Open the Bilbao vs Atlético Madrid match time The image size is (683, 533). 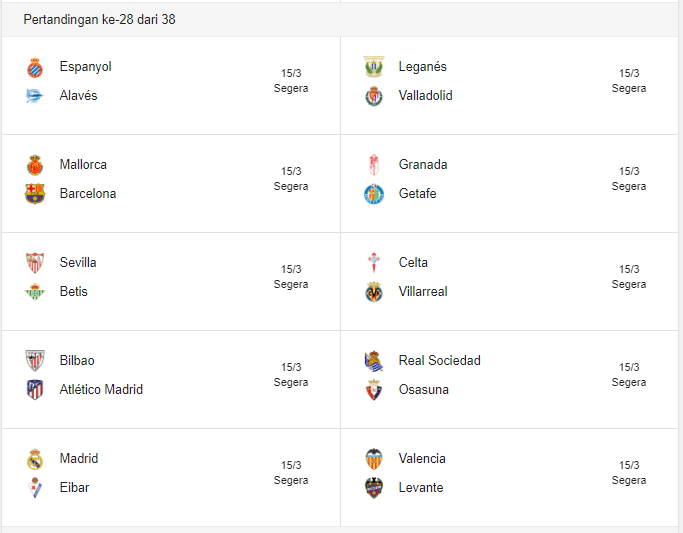(291, 382)
